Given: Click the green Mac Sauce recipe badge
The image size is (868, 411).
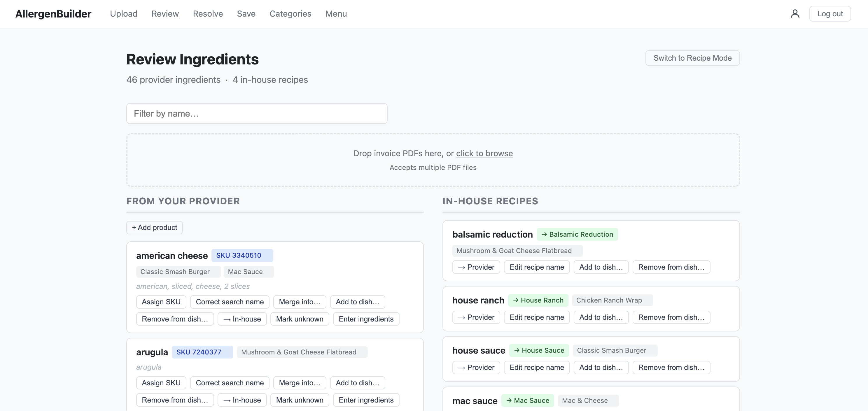Looking at the screenshot, I should pos(528,401).
